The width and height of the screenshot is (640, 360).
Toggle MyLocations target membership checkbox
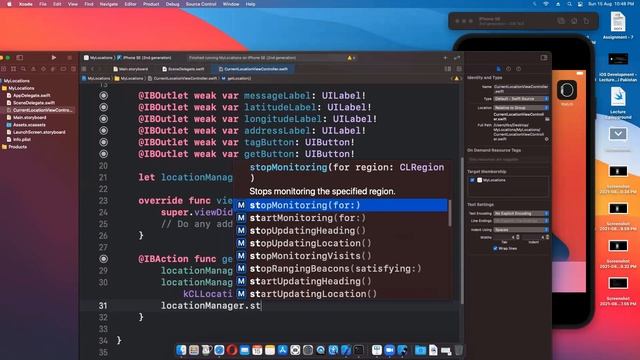(x=472, y=180)
